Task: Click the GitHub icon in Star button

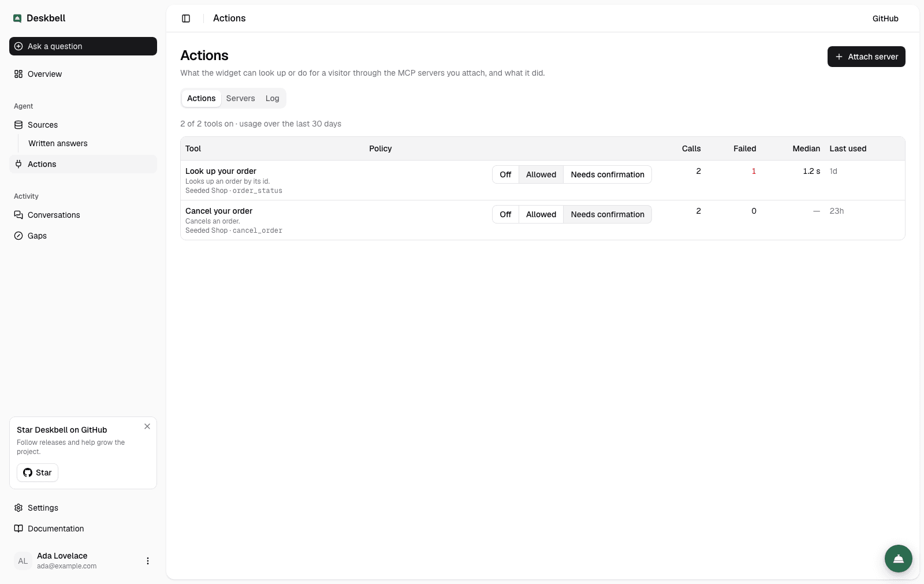Action: click(x=28, y=473)
